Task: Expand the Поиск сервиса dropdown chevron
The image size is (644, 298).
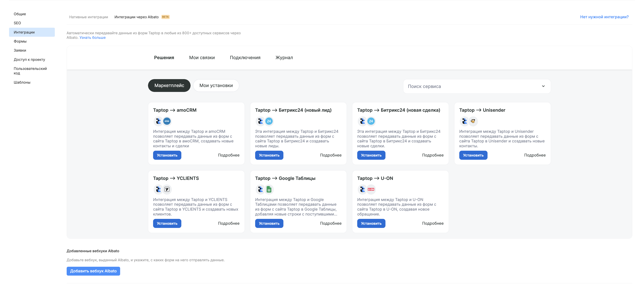Action: [x=543, y=86]
